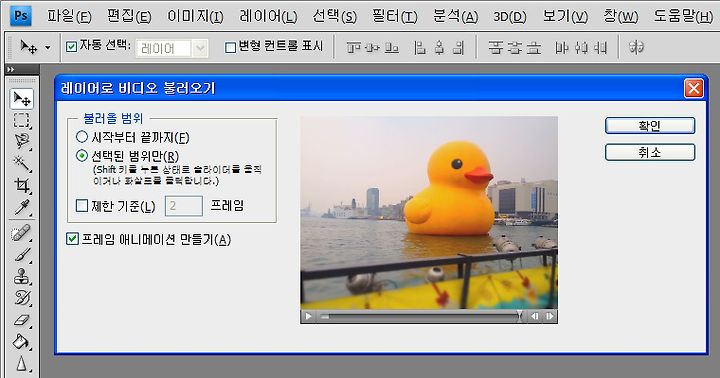
Task: Select the Rectangular Marquee tool
Action: click(x=22, y=120)
